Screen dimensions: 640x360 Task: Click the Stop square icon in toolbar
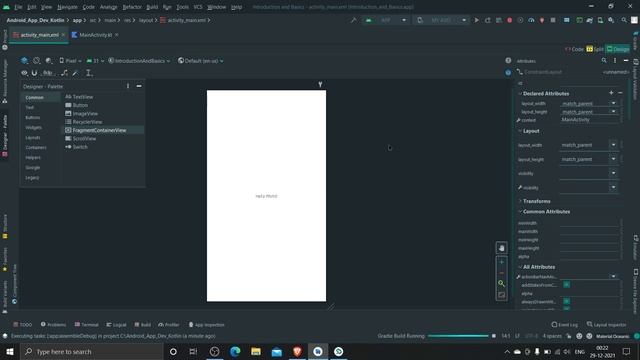point(553,20)
